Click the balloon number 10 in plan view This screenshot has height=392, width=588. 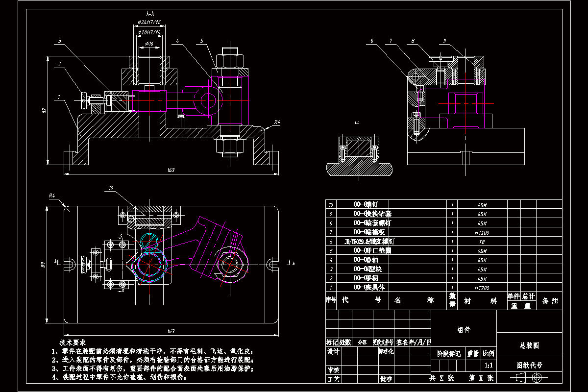tap(111, 188)
